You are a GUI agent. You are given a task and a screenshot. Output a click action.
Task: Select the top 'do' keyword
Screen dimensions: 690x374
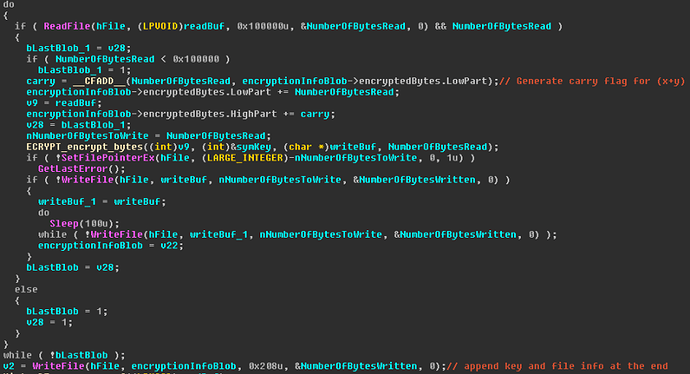9,5
